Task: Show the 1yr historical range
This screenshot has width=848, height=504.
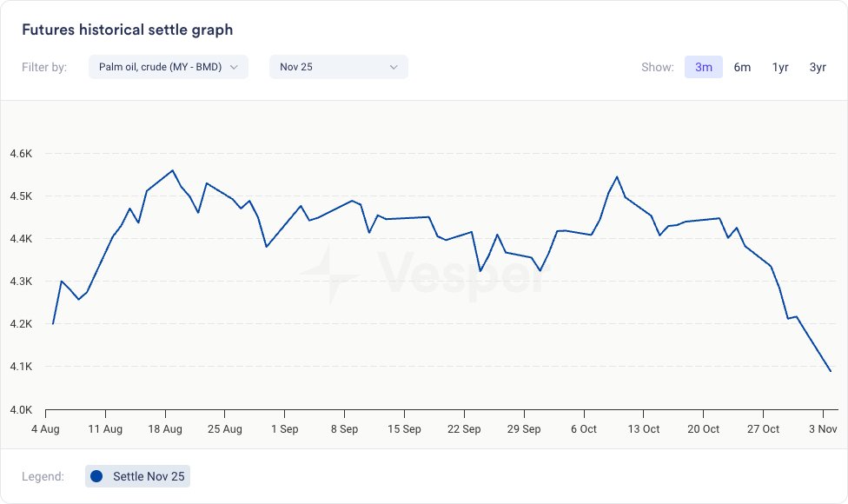Action: [780, 67]
